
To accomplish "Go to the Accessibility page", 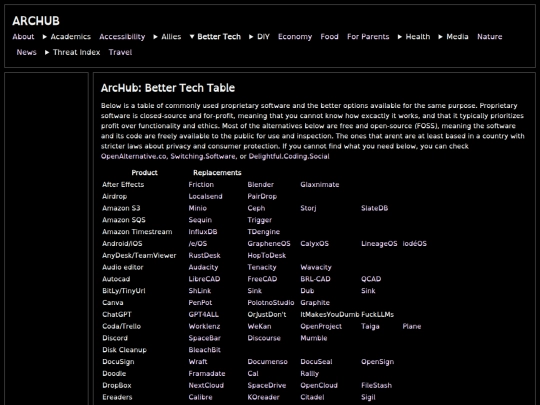I will pyautogui.click(x=122, y=37).
